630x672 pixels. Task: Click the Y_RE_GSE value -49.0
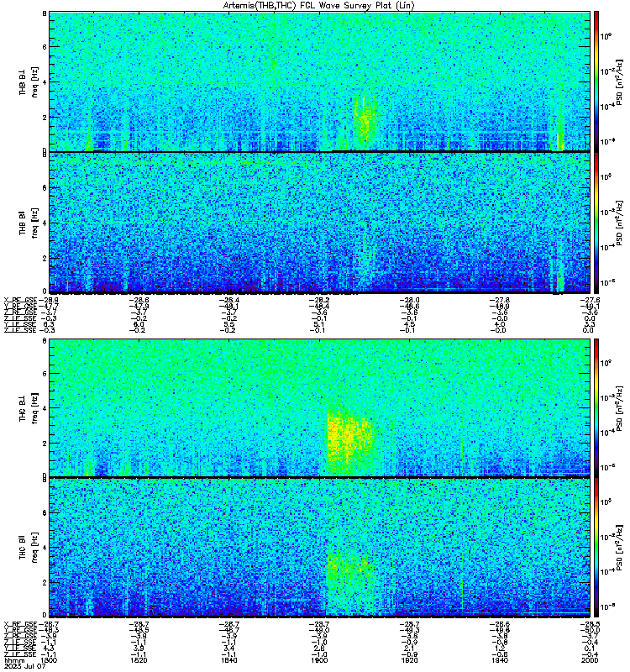tap(319, 630)
